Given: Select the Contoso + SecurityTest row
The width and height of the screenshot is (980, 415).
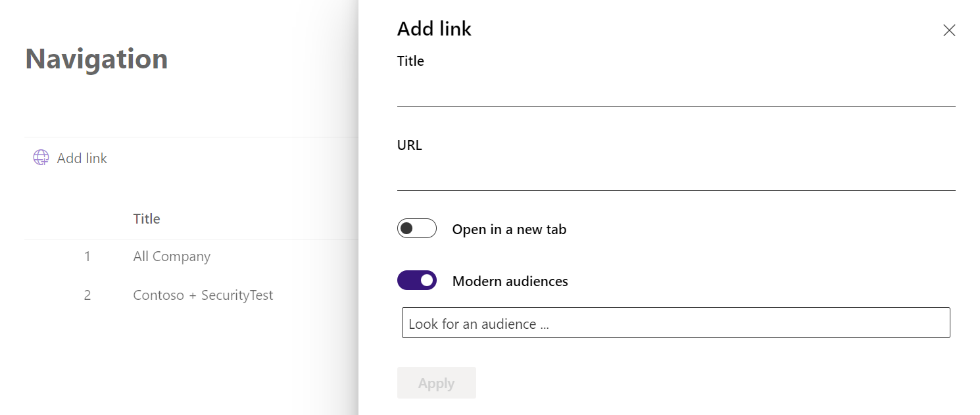Looking at the screenshot, I should (x=191, y=295).
